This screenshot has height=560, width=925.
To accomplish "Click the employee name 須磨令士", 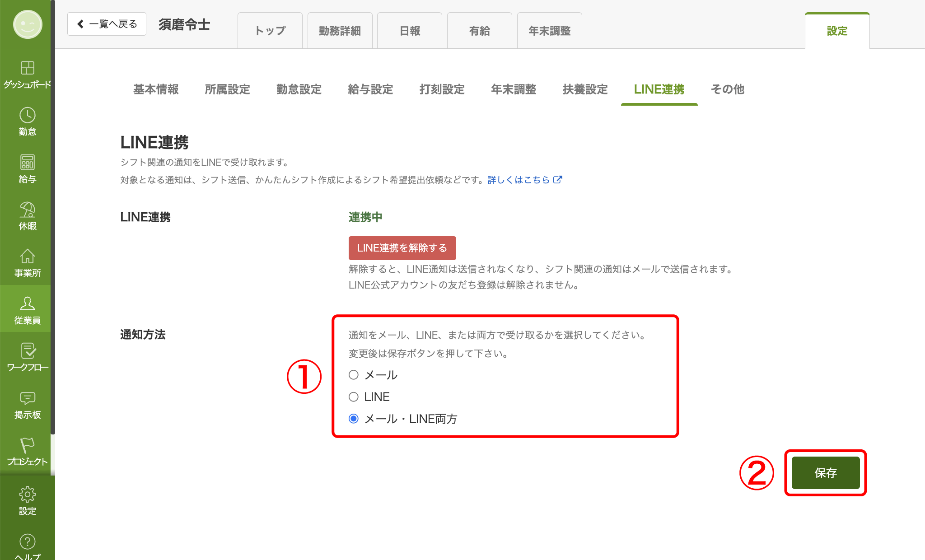I will click(184, 24).
